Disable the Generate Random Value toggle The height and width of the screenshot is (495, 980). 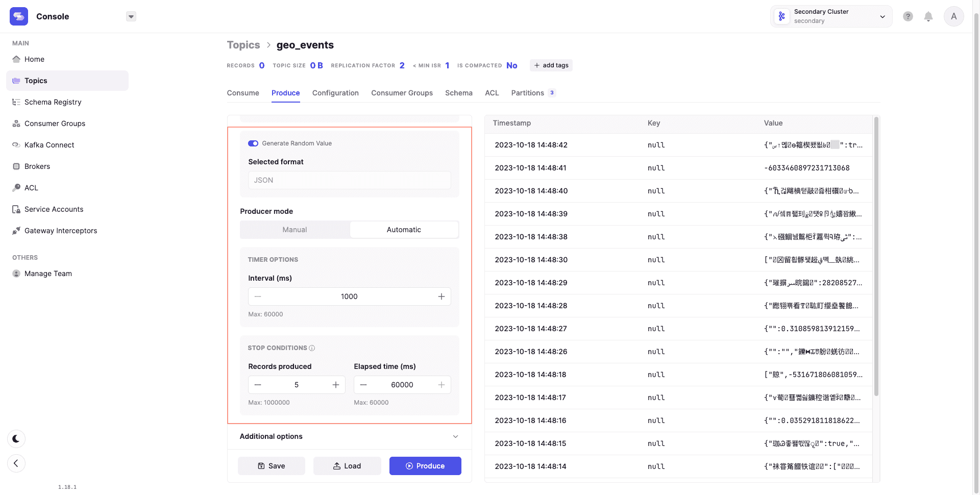pyautogui.click(x=253, y=143)
